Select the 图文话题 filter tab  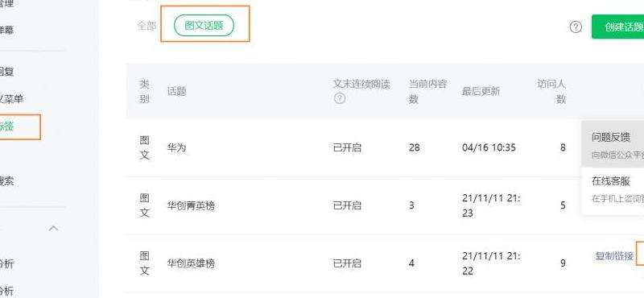click(204, 26)
